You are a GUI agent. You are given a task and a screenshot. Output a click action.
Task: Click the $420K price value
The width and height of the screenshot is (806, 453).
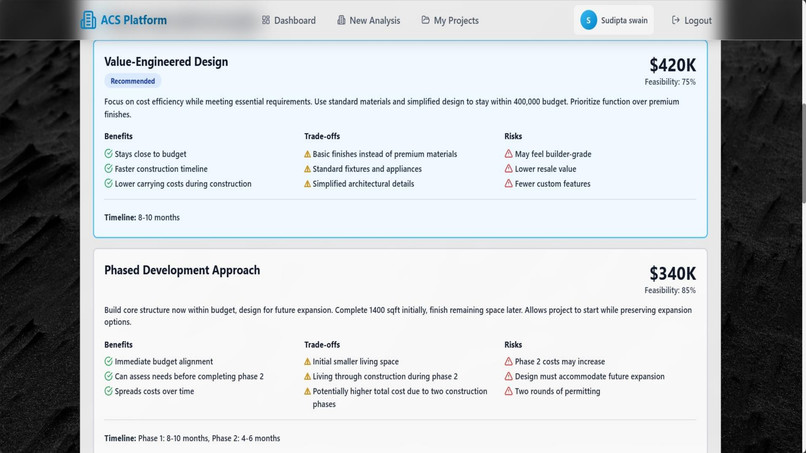[672, 65]
